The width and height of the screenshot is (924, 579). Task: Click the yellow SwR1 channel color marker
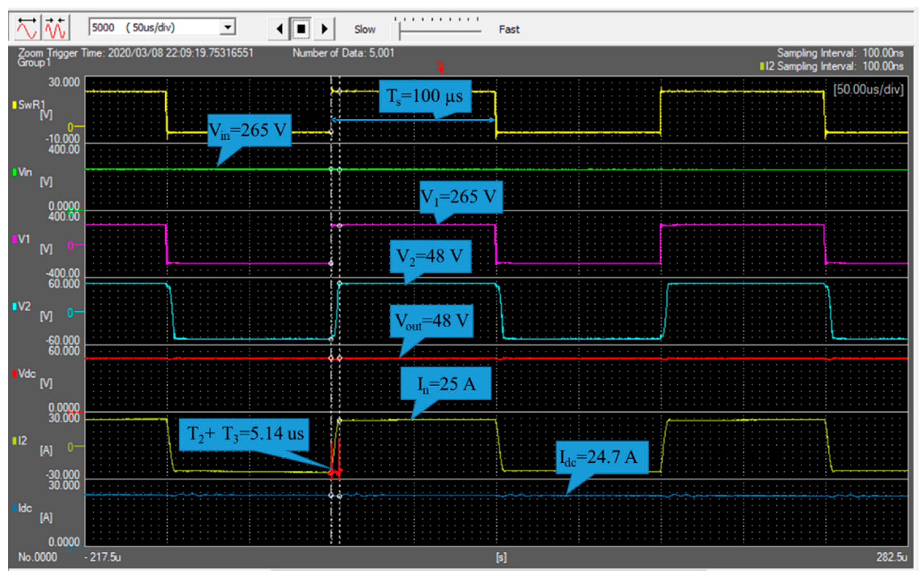[14, 105]
